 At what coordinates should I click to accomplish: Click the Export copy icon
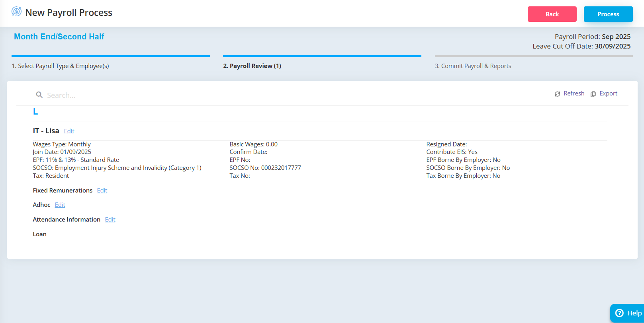click(x=593, y=94)
